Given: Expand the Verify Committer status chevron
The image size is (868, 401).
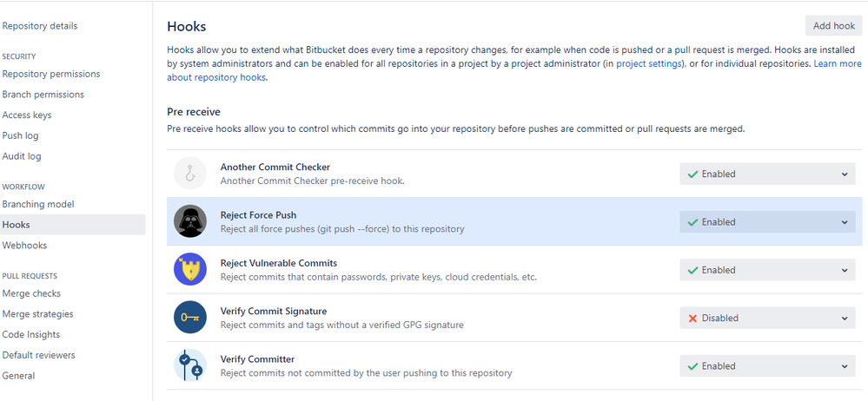Looking at the screenshot, I should click(845, 366).
